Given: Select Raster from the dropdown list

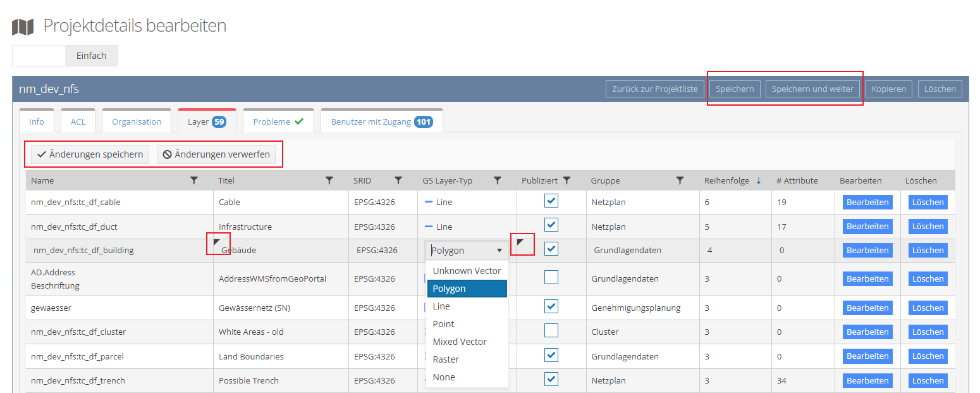Looking at the screenshot, I should 446,359.
